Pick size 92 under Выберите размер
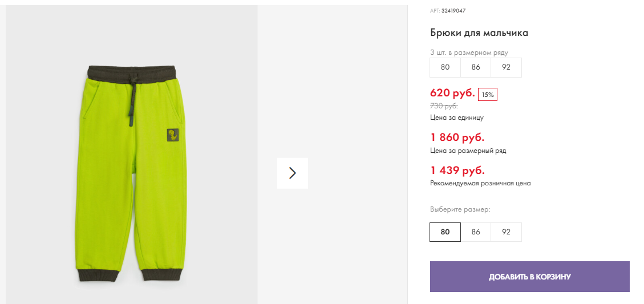The width and height of the screenshot is (644, 304). pos(506,232)
